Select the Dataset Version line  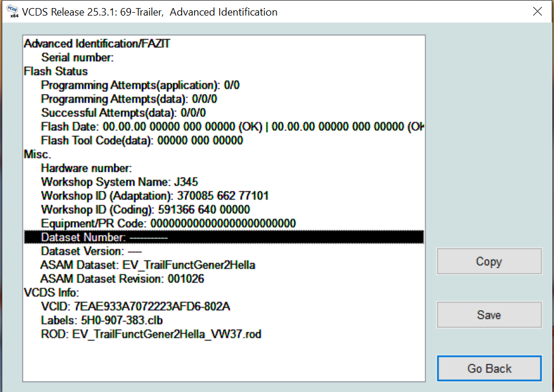coord(224,251)
